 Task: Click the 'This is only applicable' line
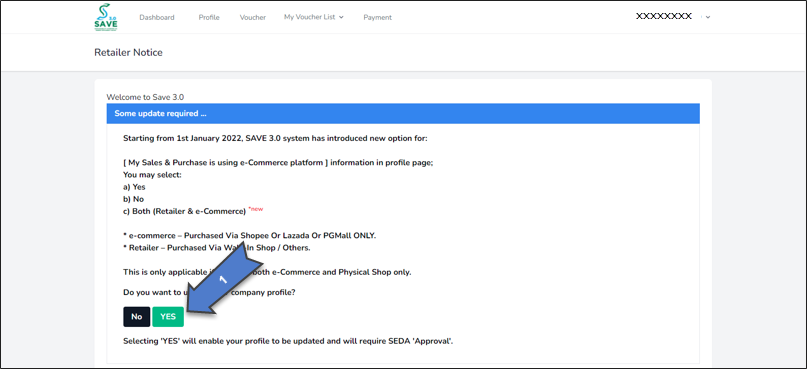tap(267, 272)
